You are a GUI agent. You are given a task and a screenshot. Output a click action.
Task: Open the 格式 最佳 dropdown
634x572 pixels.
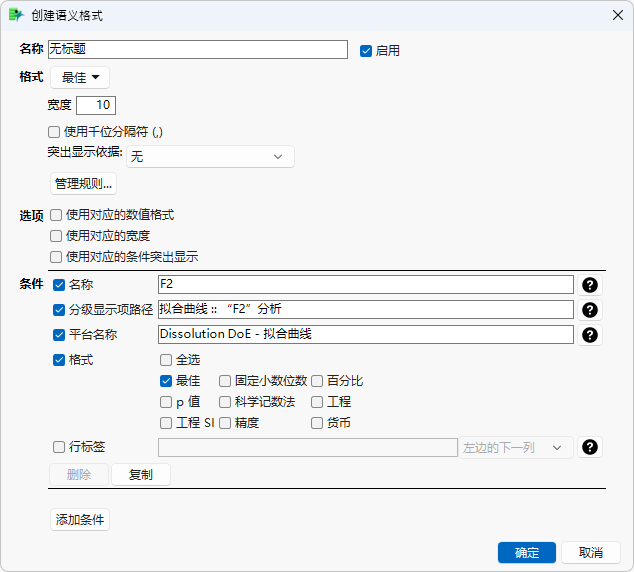(80, 77)
